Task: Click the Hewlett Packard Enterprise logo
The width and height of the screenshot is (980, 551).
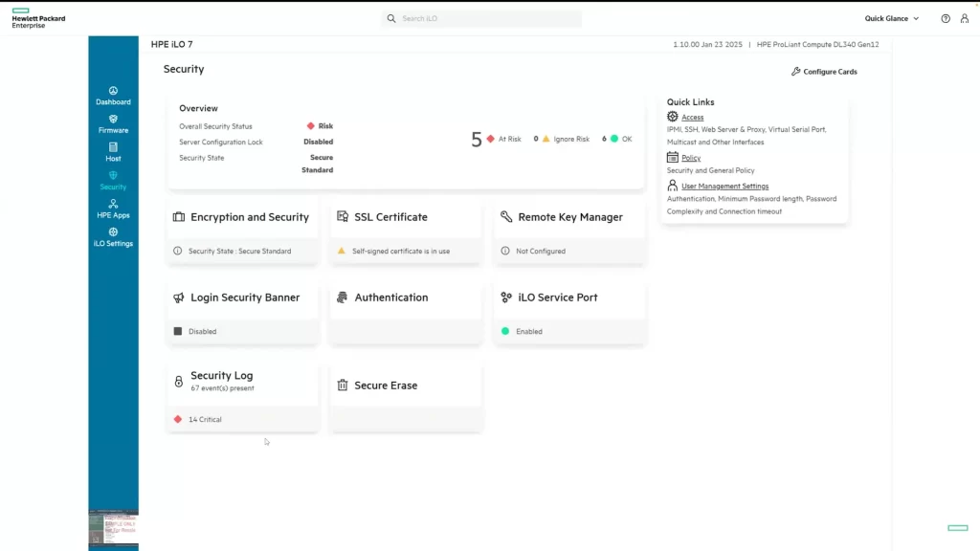Action: 38,19
